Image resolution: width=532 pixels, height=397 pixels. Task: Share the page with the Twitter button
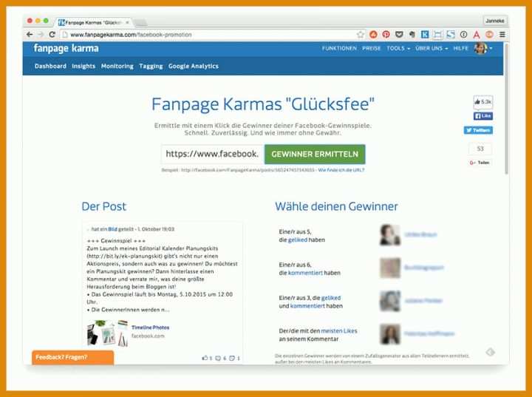tap(478, 130)
